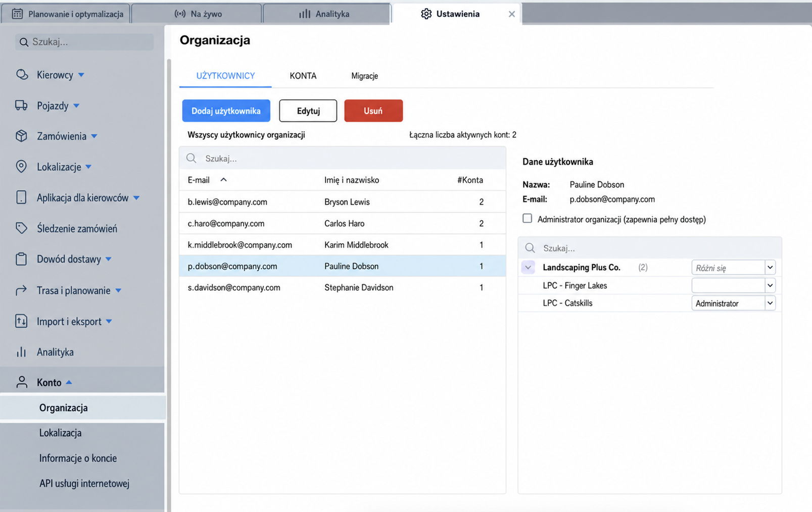Click the Trasa i planowanie arrow icon

click(x=21, y=290)
